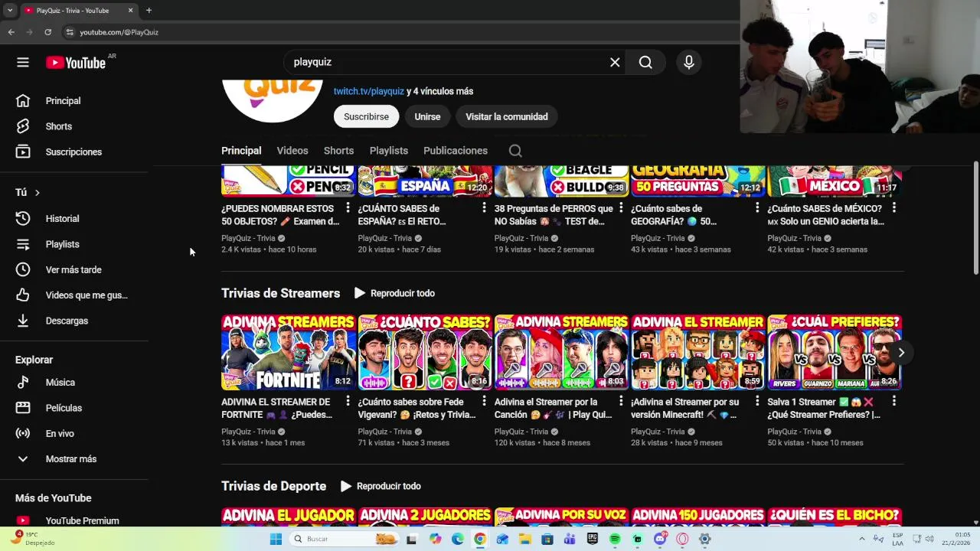Open Spotify from the taskbar
The image size is (980, 551).
tap(615, 539)
